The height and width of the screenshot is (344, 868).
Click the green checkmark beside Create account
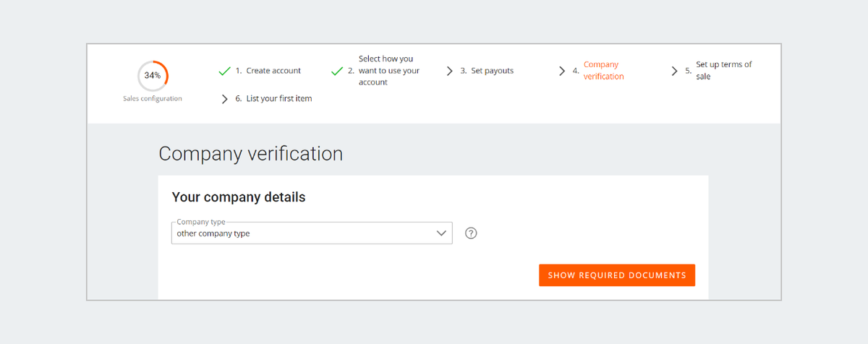(224, 71)
